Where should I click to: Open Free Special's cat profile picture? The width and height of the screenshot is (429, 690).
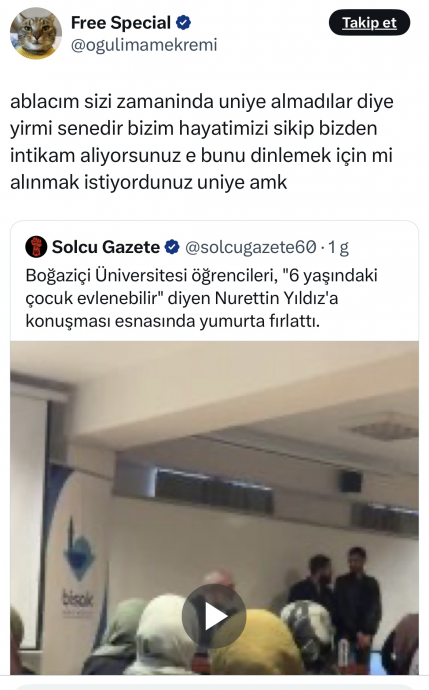pyautogui.click(x=36, y=33)
